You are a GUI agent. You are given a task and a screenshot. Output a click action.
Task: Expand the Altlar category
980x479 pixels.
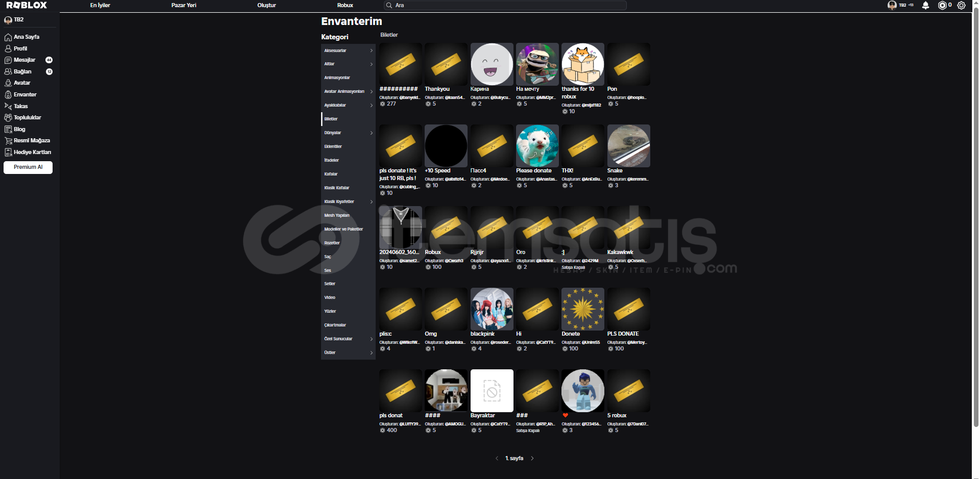(348, 64)
